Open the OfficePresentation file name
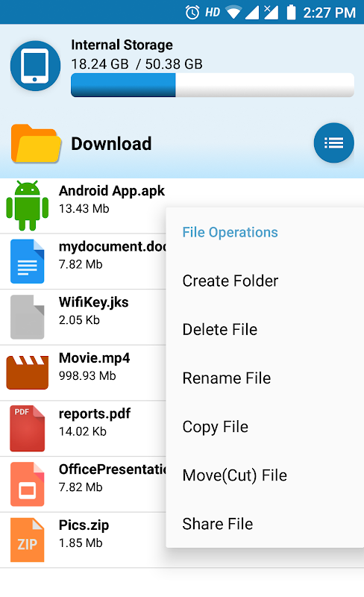Image resolution: width=364 pixels, height=597 pixels. point(113,469)
